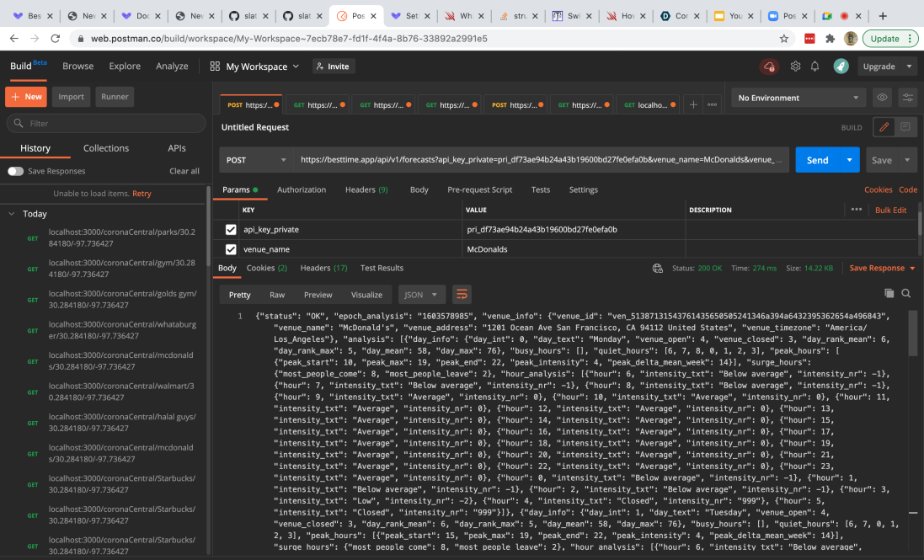Viewport: 924px width, 560px height.
Task: Copy response body to clipboard icon
Action: click(x=889, y=293)
